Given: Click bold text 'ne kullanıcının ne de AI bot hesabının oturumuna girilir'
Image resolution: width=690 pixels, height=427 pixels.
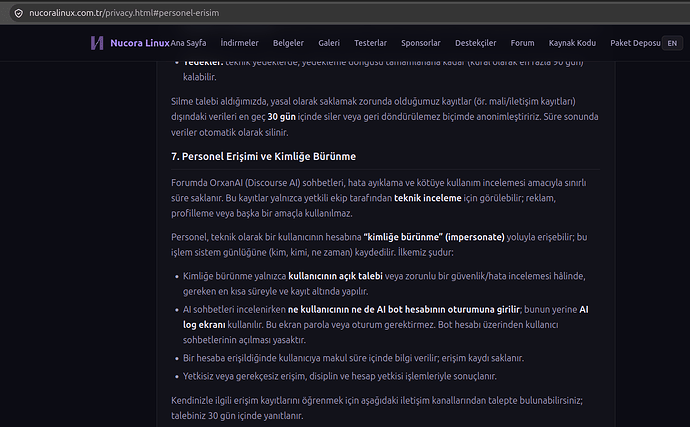Looking at the screenshot, I should tap(404, 309).
